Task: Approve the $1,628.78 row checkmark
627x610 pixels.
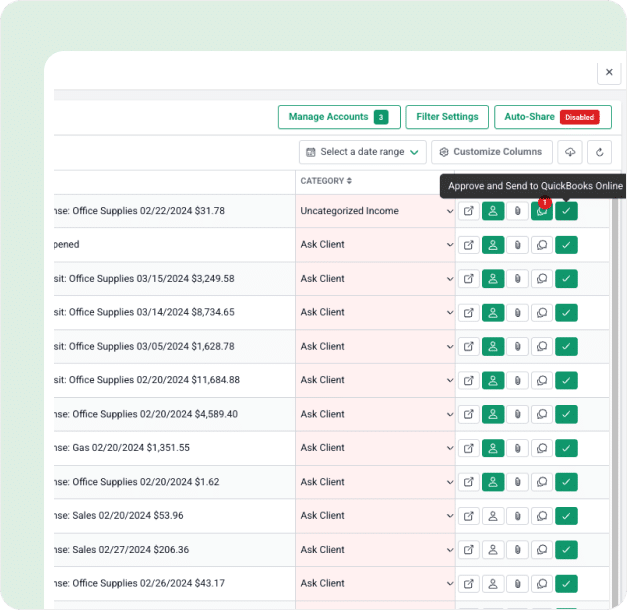Action: (x=566, y=346)
